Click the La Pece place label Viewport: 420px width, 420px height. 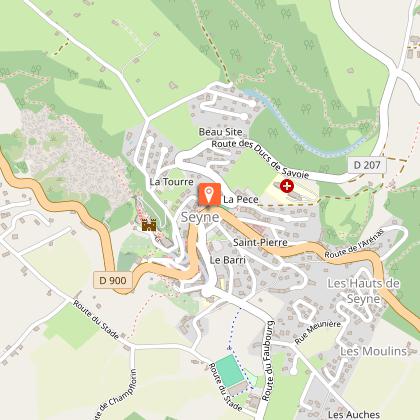point(241,199)
